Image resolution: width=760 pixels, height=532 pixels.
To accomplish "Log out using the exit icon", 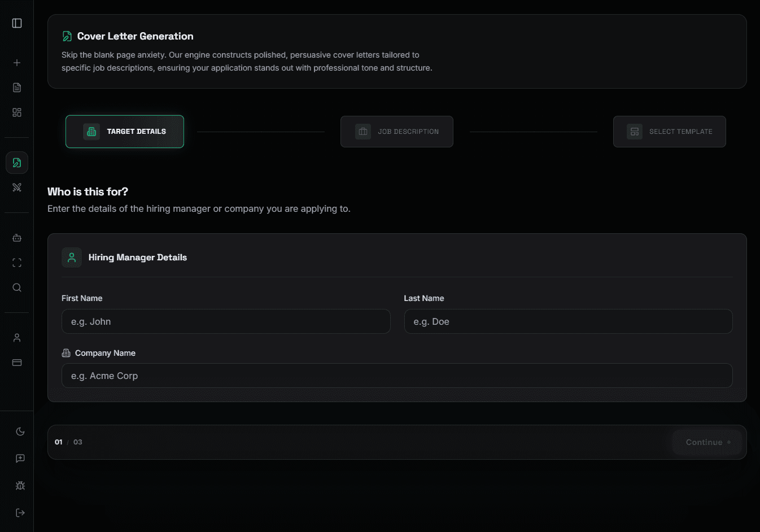I will pyautogui.click(x=20, y=512).
